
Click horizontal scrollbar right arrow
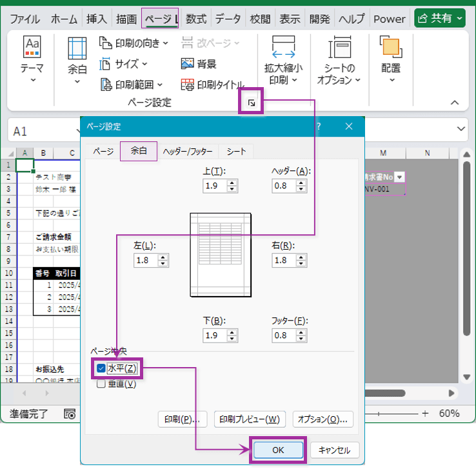(451, 393)
